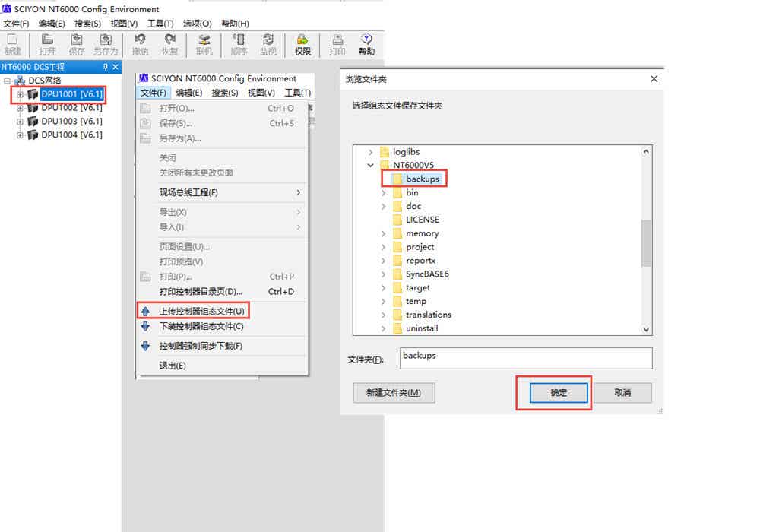Expand the memory folder chevron
This screenshot has height=532, width=760.
pos(383,233)
